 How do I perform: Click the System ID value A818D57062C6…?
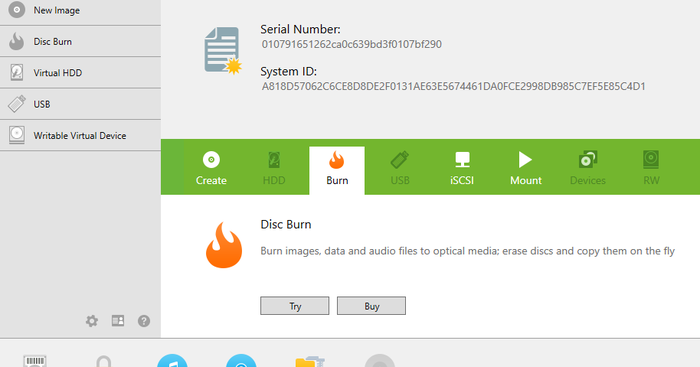tap(454, 86)
